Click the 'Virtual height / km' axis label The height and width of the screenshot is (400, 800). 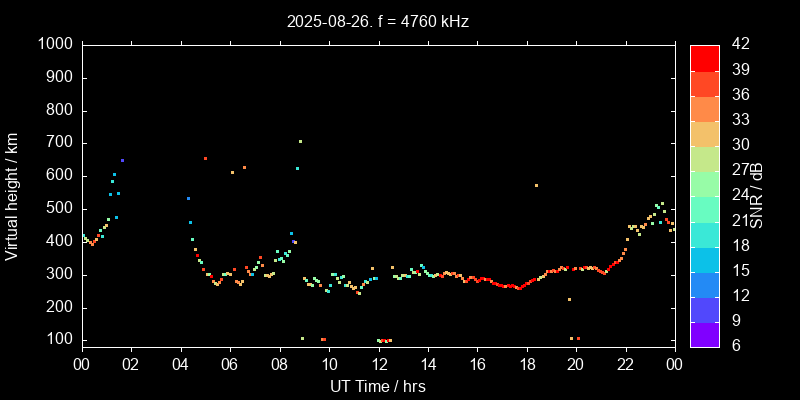click(12, 195)
